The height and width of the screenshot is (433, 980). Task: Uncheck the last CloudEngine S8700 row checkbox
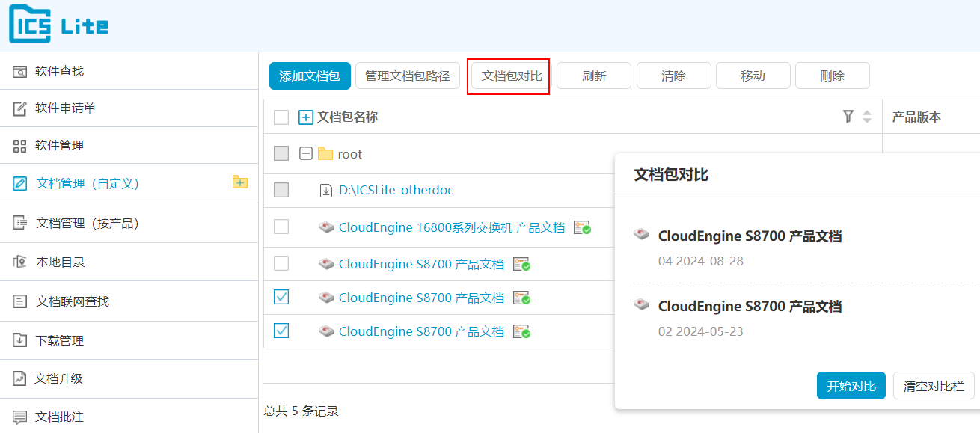pyautogui.click(x=281, y=331)
